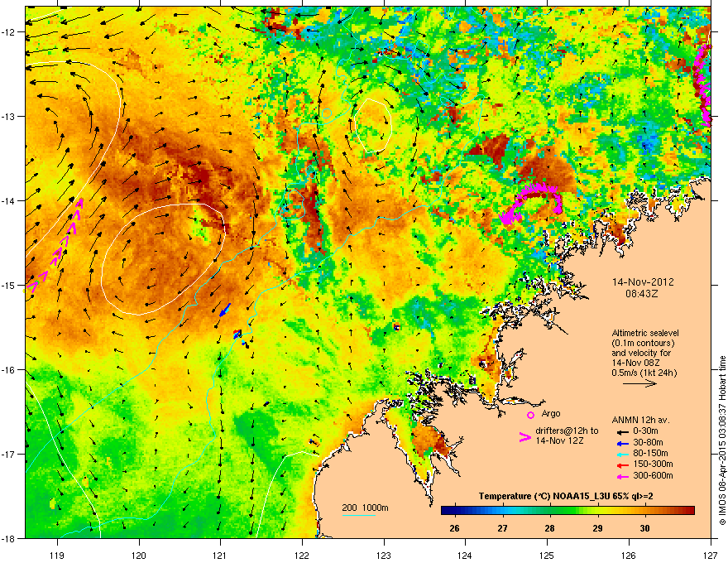Click colorbar tick label 29
The image size is (728, 563).
(x=597, y=528)
